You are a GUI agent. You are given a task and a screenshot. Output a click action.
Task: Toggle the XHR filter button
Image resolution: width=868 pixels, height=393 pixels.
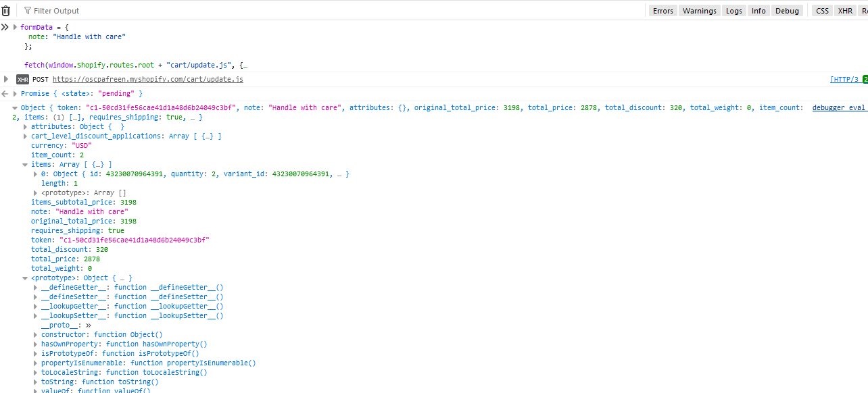tap(845, 11)
